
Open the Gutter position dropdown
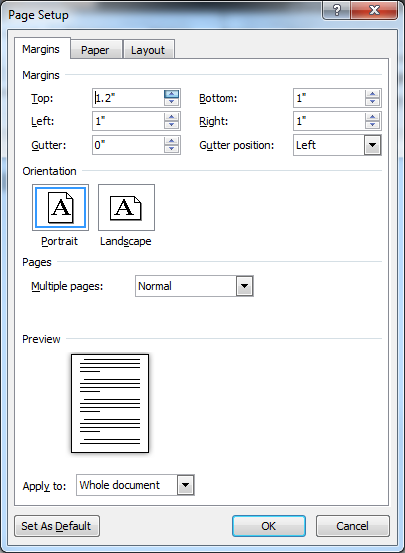tap(373, 145)
